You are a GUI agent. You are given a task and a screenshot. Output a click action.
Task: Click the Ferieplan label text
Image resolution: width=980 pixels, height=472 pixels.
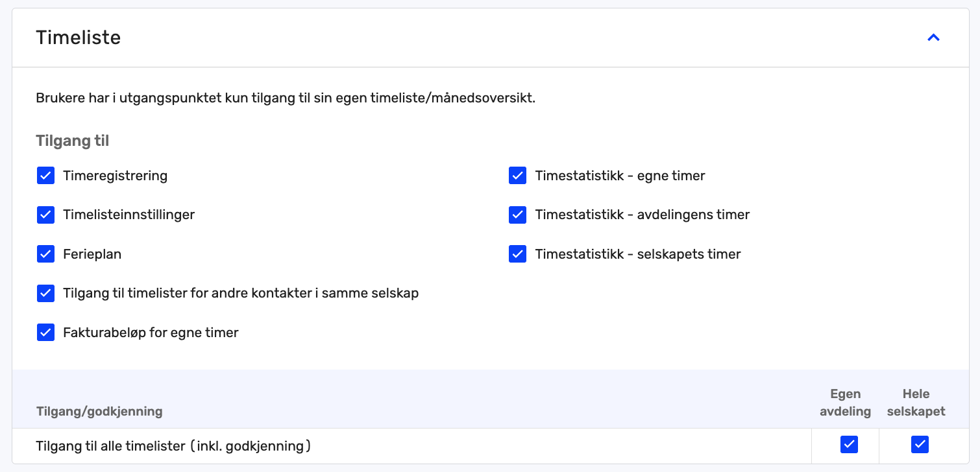pos(92,254)
